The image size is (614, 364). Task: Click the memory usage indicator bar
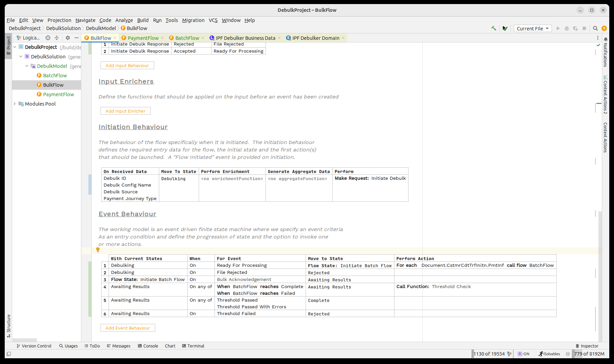coord(589,354)
